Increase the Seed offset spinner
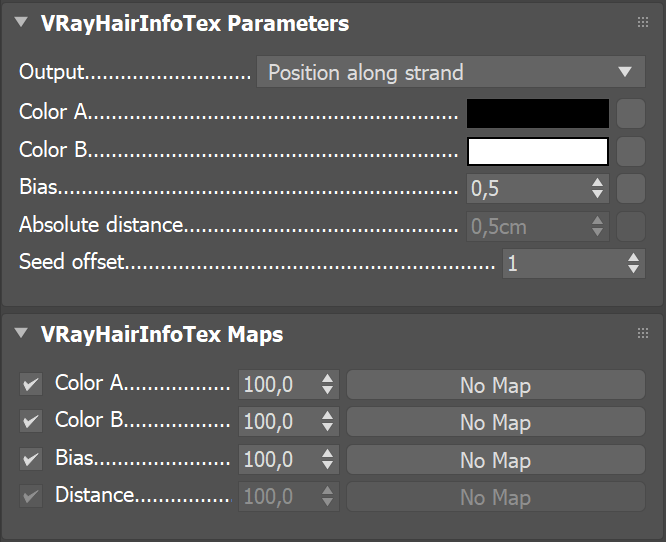Screen dimensions: 666x542 click(633, 258)
